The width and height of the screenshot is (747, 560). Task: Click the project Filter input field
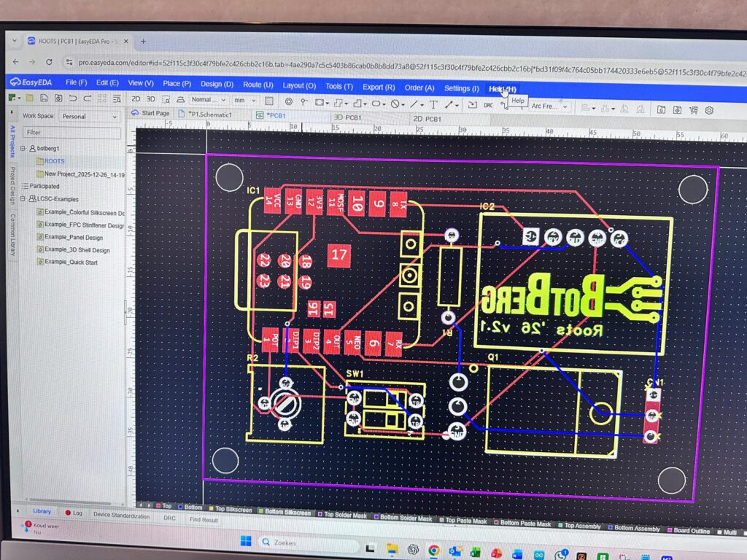coord(71,133)
